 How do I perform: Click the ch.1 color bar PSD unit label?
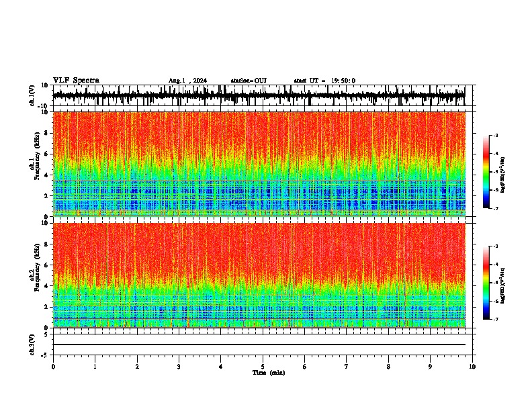point(502,175)
